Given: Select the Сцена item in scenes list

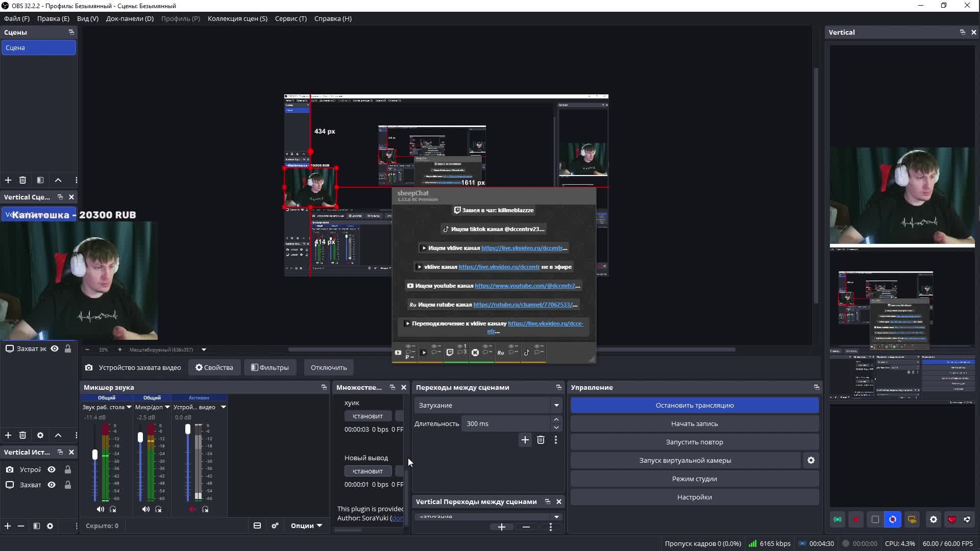Looking at the screenshot, I should pyautogui.click(x=39, y=47).
